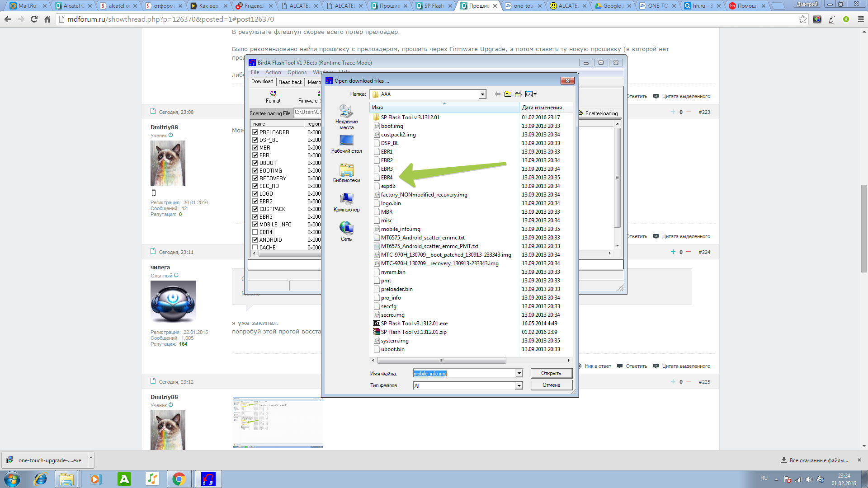Uncheck the PRELOADER partition checkbox

[255, 132]
